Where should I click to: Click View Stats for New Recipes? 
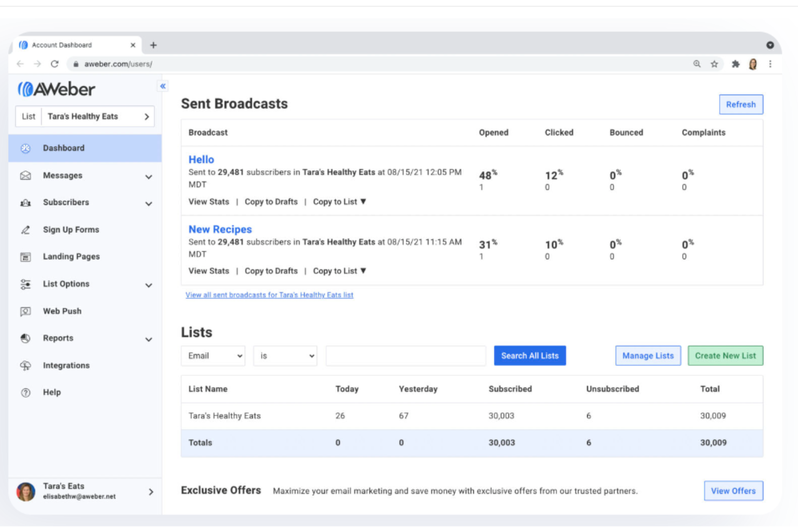click(x=209, y=271)
